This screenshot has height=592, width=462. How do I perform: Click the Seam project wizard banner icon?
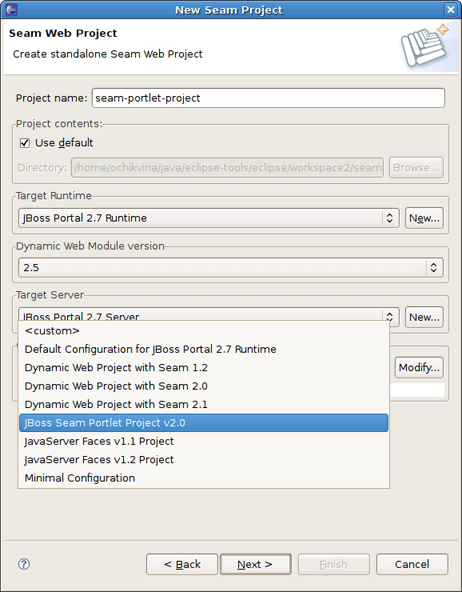coord(424,45)
